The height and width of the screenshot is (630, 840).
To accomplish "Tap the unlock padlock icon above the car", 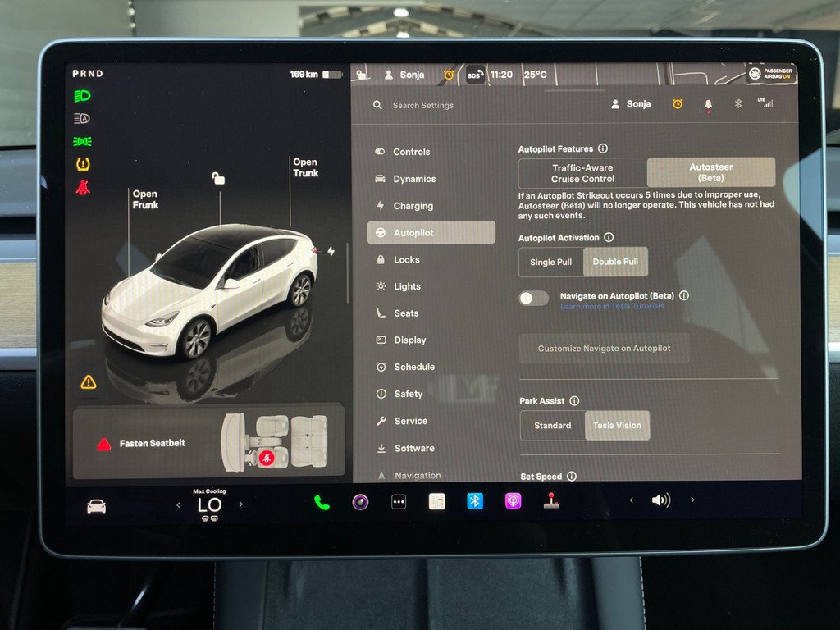I will pos(218,178).
